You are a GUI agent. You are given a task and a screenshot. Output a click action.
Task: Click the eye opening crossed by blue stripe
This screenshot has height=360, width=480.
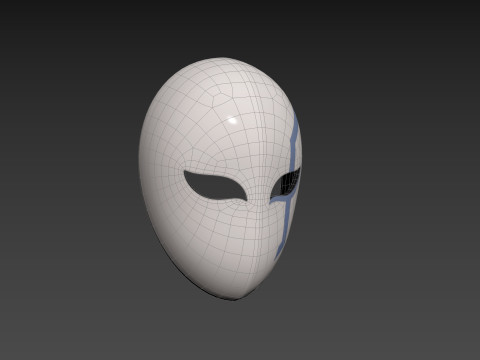tap(286, 184)
